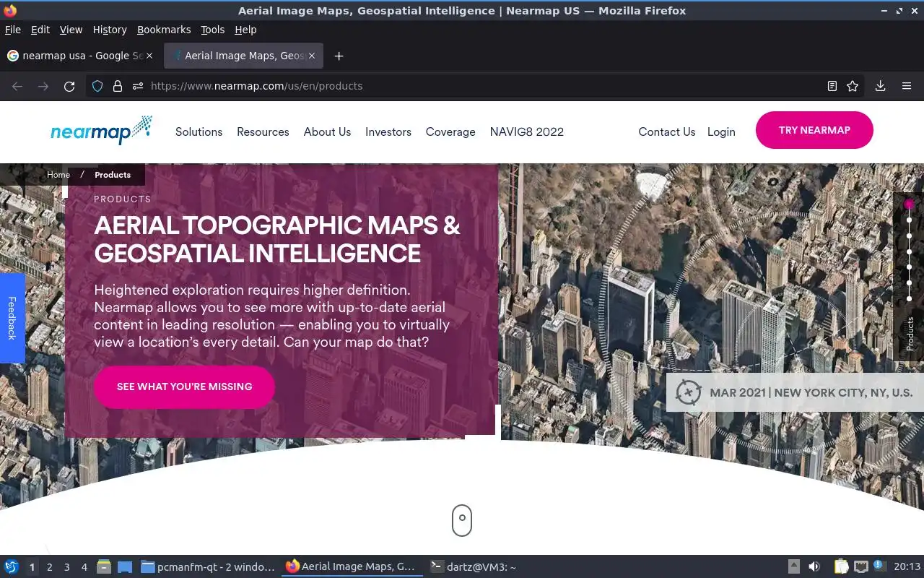Reload the page with the refresh icon
Screen dimensions: 924x578
pyautogui.click(x=69, y=86)
